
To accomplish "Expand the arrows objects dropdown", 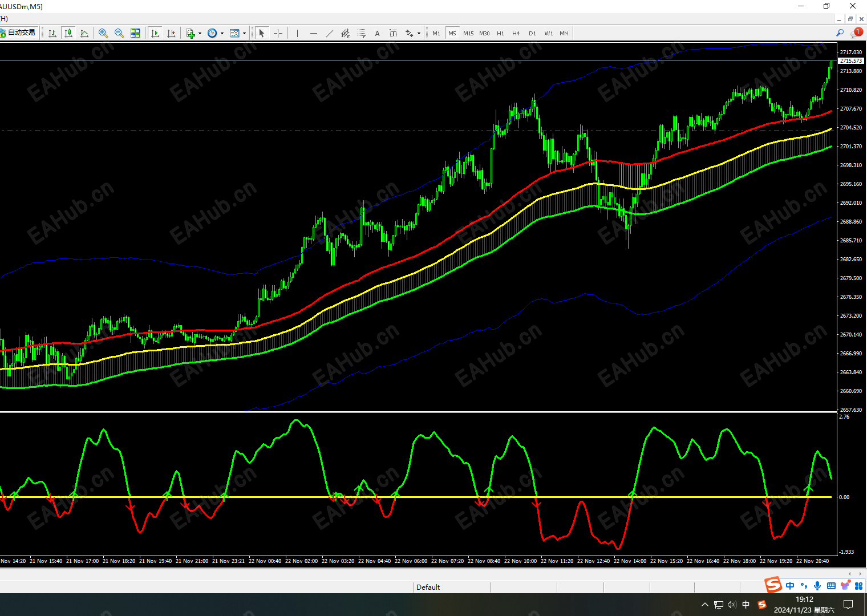I will (419, 33).
